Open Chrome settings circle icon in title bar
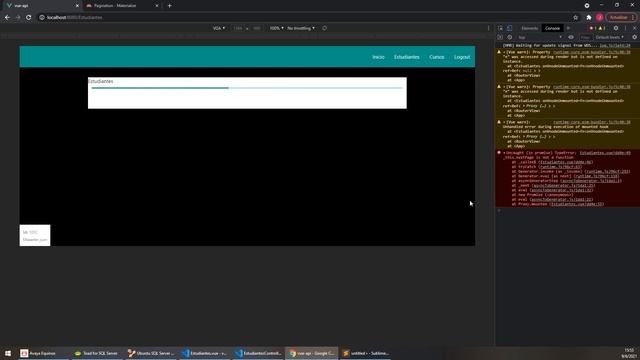 (587, 6)
